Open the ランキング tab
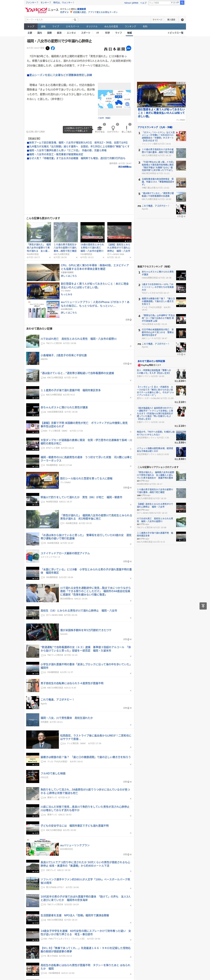 point(130,27)
